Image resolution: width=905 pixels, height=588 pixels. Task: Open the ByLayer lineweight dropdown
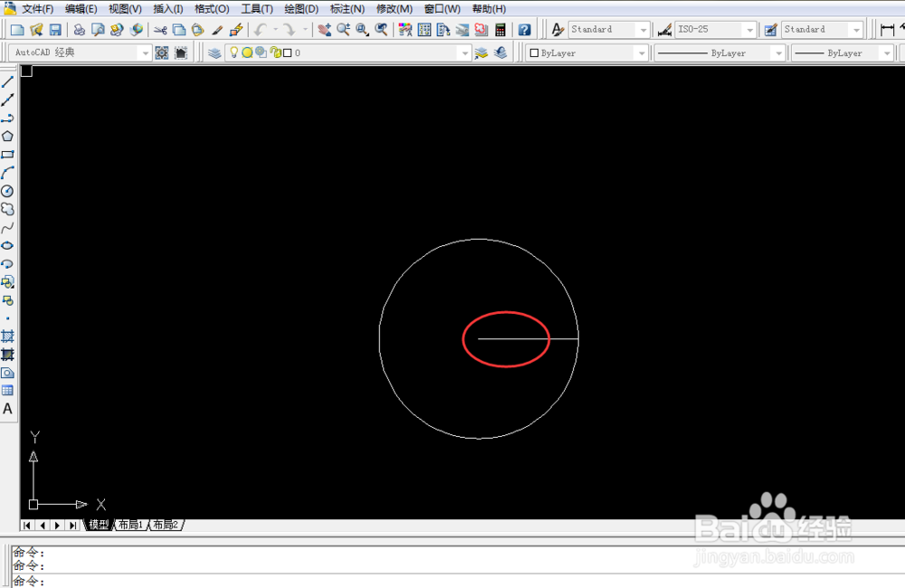(887, 53)
